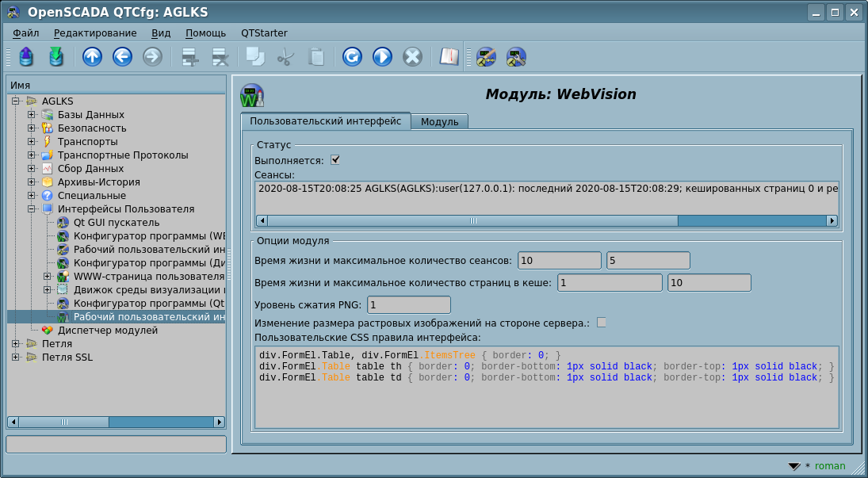The width and height of the screenshot is (868, 478).
Task: Open the Помощь menu
Action: click(x=205, y=33)
